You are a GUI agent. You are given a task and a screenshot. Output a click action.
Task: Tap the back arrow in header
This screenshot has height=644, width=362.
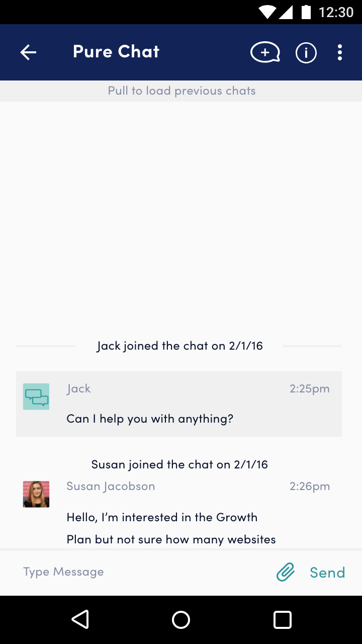pyautogui.click(x=28, y=52)
